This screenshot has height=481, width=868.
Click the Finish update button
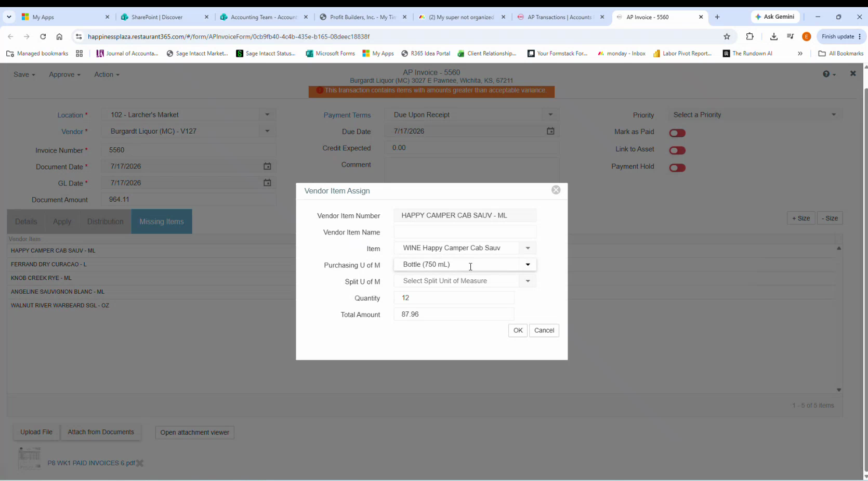[x=841, y=36]
